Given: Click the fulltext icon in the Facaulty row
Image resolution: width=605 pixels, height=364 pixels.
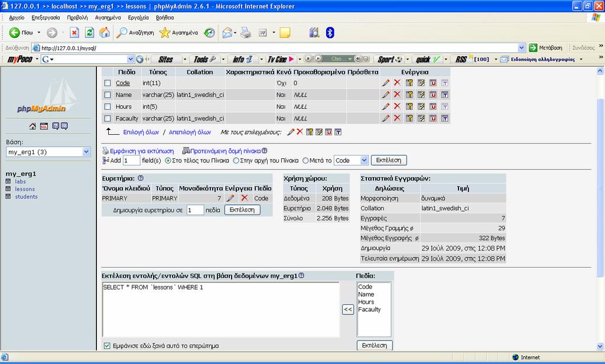Looking at the screenshot, I should [x=445, y=118].
